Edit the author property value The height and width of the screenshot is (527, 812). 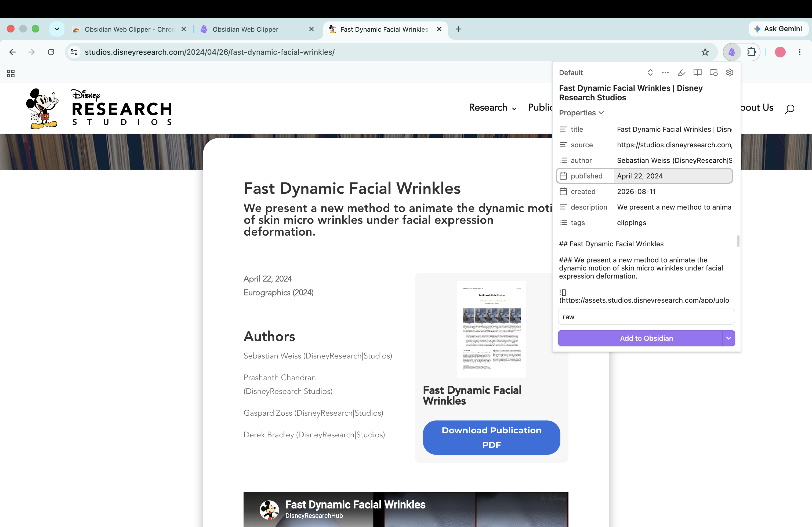673,160
